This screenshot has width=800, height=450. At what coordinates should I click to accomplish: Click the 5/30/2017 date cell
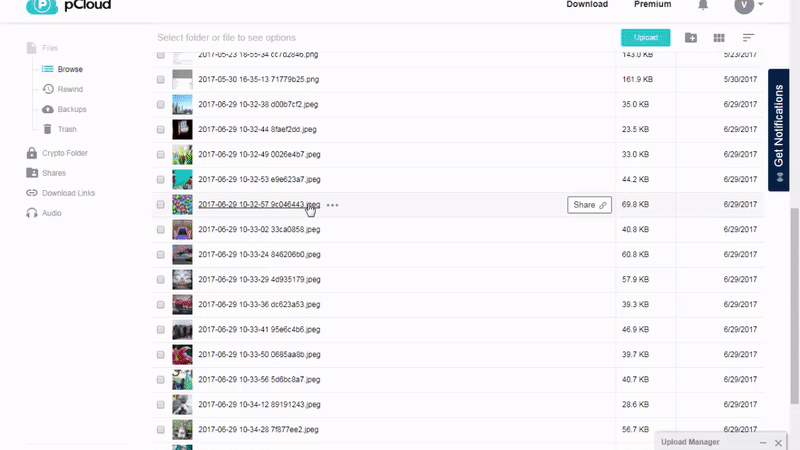[740, 79]
